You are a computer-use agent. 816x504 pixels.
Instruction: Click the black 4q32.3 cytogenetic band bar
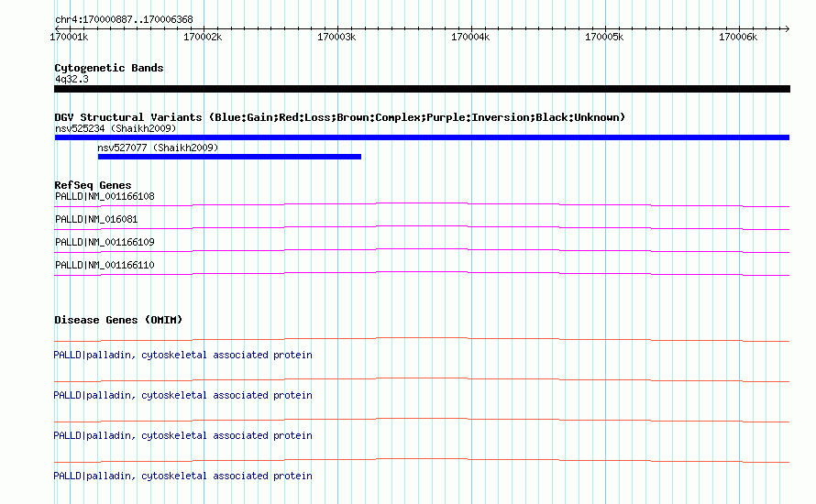click(422, 89)
